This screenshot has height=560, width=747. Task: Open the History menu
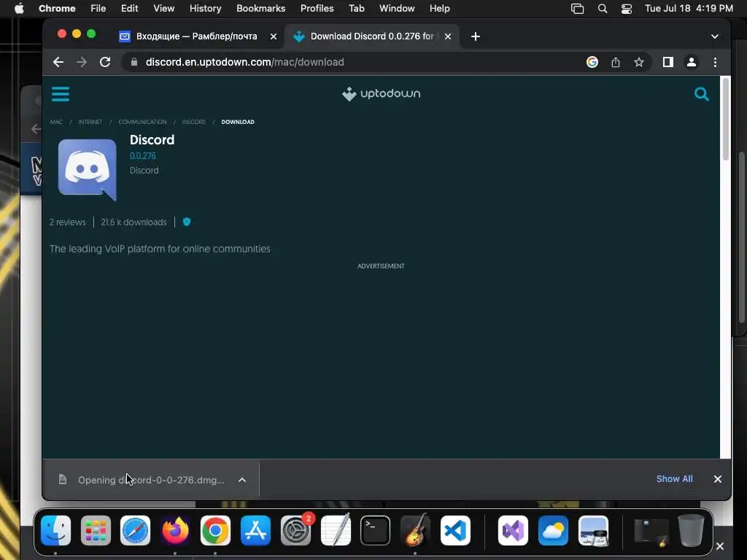click(205, 9)
